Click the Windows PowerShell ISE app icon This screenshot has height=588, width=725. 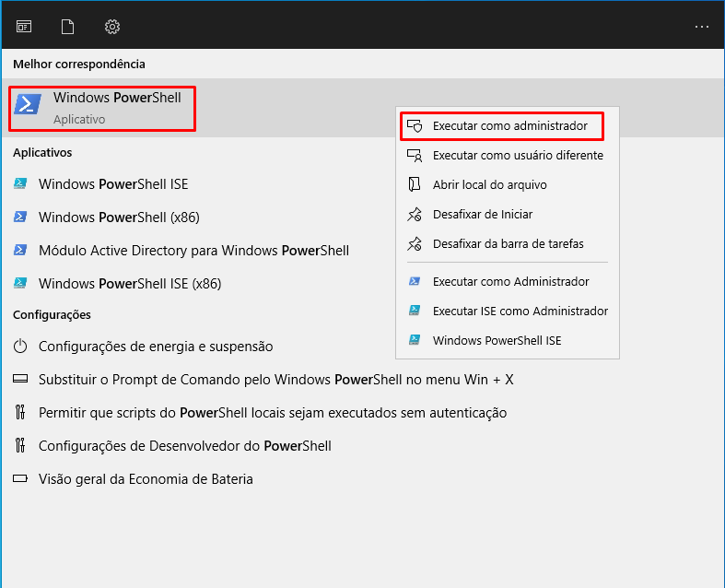[20, 184]
